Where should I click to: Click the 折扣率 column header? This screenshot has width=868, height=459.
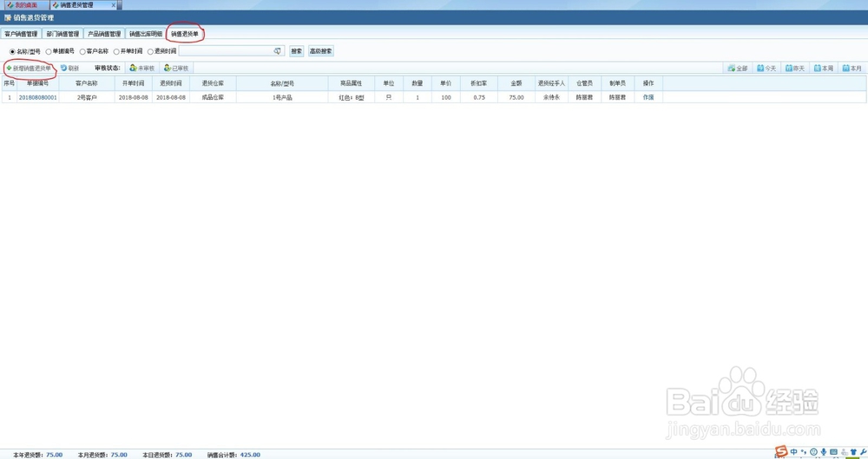(x=479, y=83)
